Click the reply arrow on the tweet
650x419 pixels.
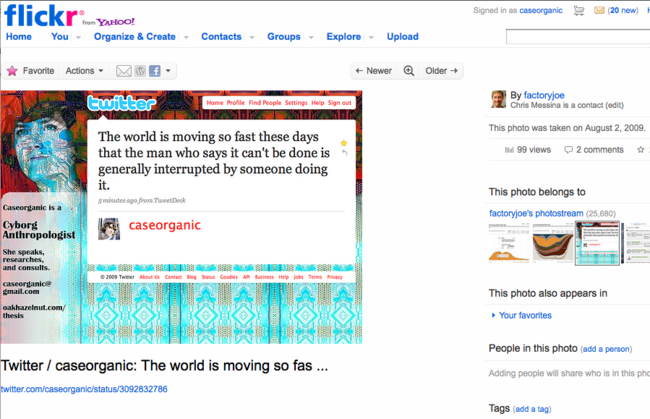pyautogui.click(x=344, y=153)
